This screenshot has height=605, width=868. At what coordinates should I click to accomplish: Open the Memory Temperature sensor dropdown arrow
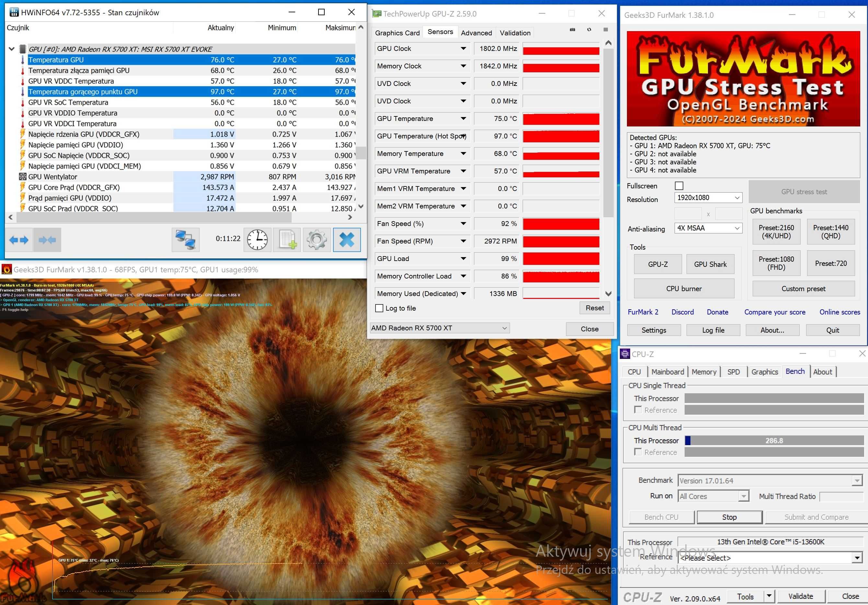point(463,154)
